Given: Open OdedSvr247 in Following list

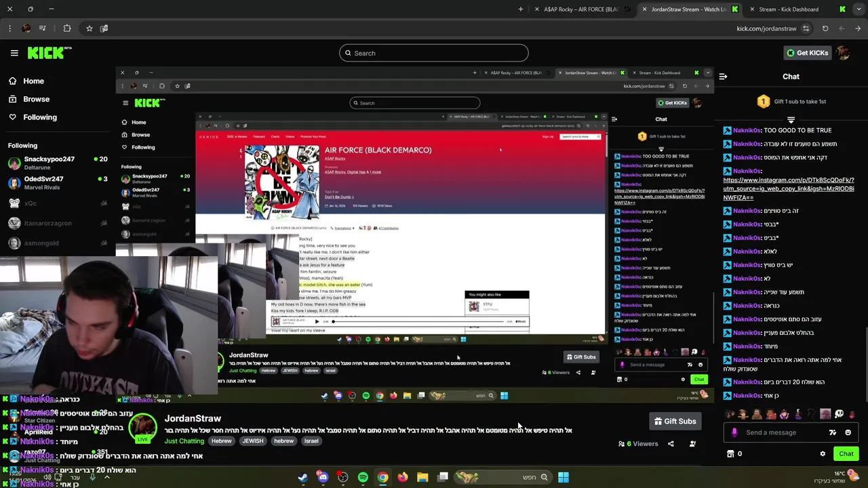Looking at the screenshot, I should coord(58,184).
